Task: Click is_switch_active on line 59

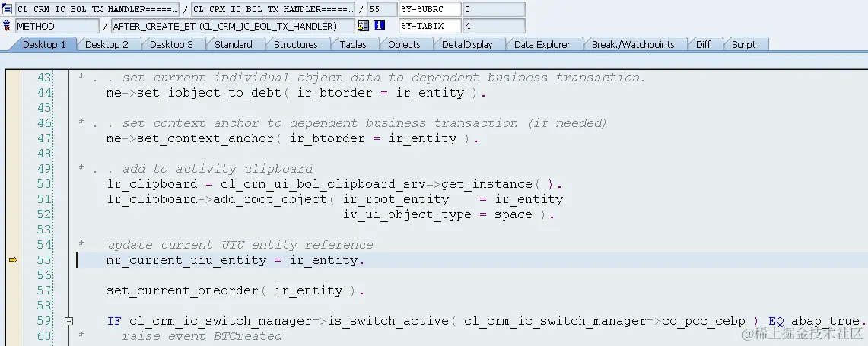Action: (x=389, y=321)
